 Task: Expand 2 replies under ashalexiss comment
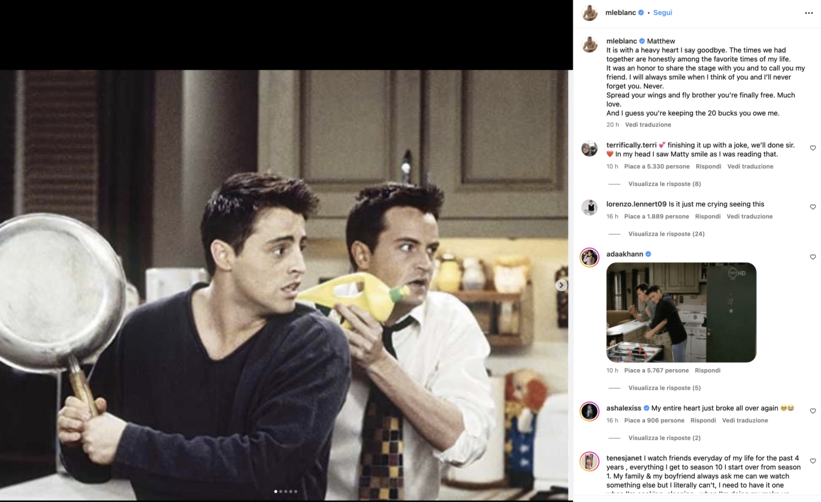(x=664, y=438)
